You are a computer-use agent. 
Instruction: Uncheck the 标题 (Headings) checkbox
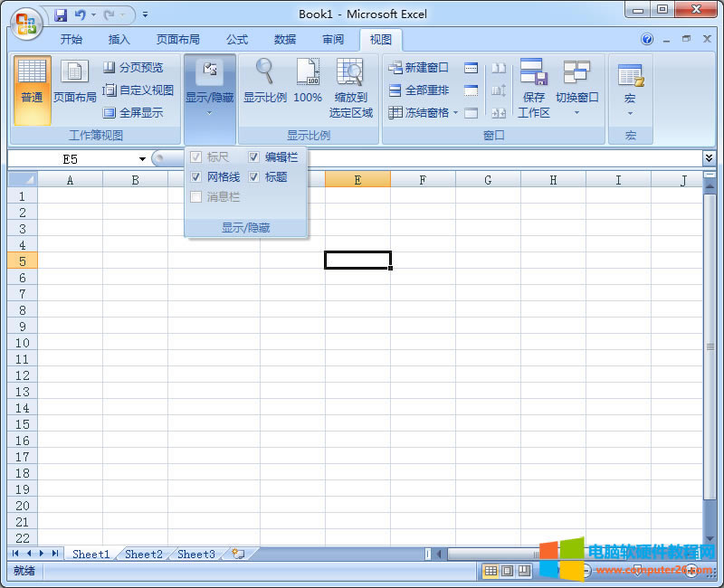click(x=254, y=176)
